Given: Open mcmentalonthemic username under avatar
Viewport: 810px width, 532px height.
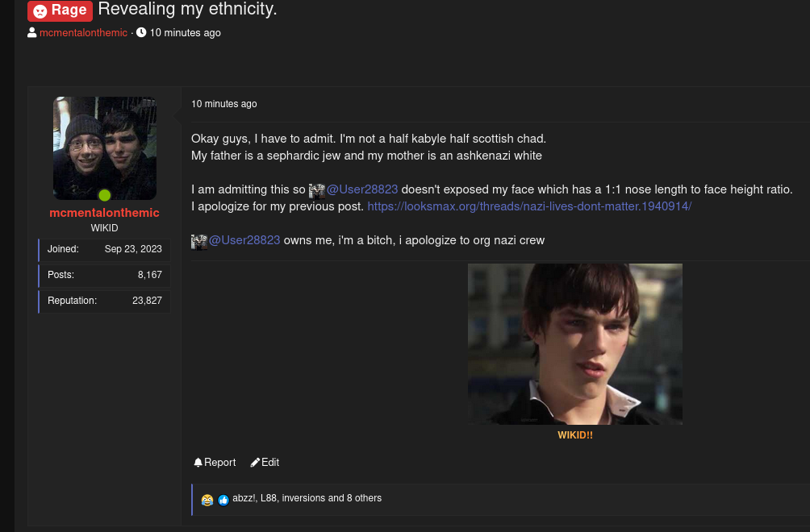Looking at the screenshot, I should [x=104, y=213].
